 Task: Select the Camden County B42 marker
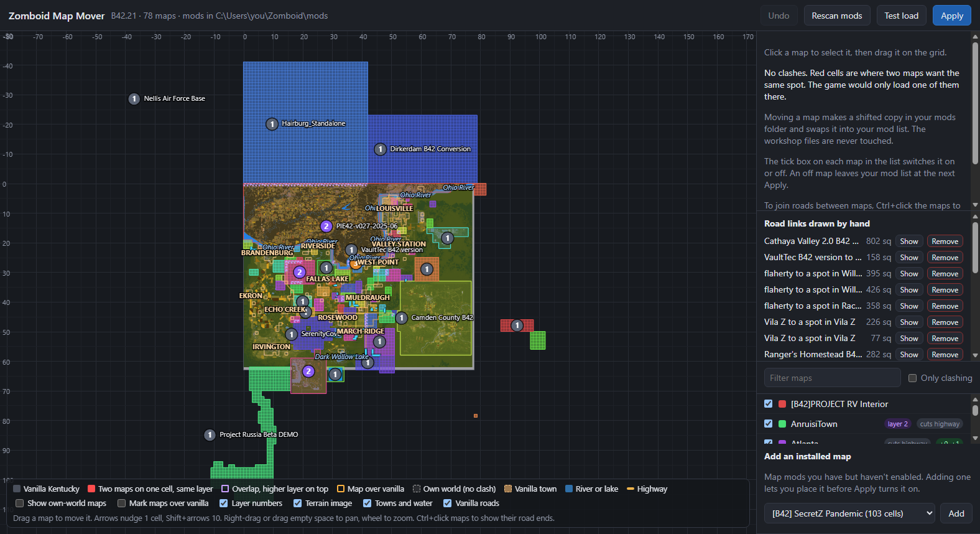pos(401,318)
